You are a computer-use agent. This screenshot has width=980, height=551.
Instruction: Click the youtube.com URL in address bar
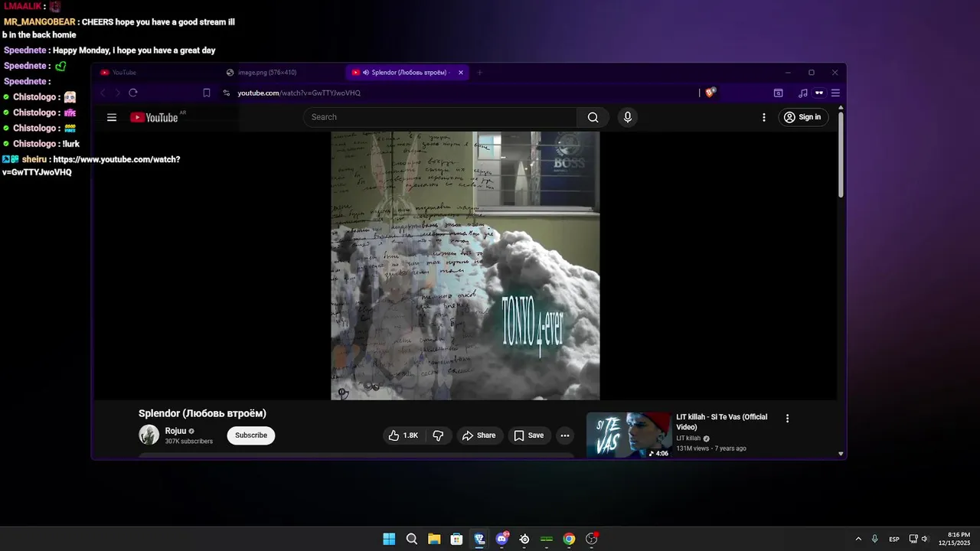[299, 93]
